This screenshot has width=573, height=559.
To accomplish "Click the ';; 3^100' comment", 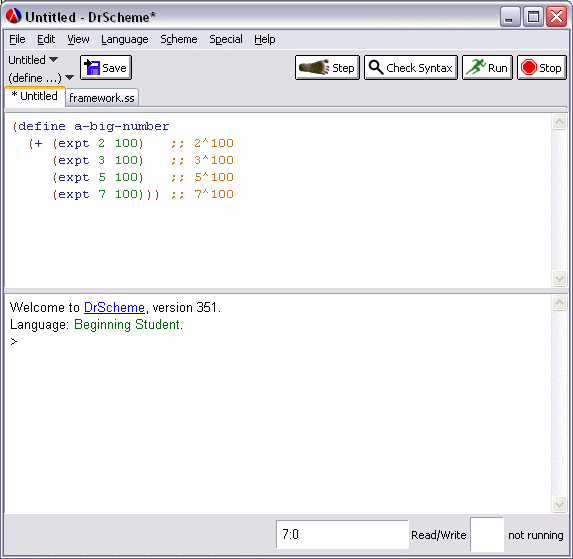I will click(x=202, y=160).
